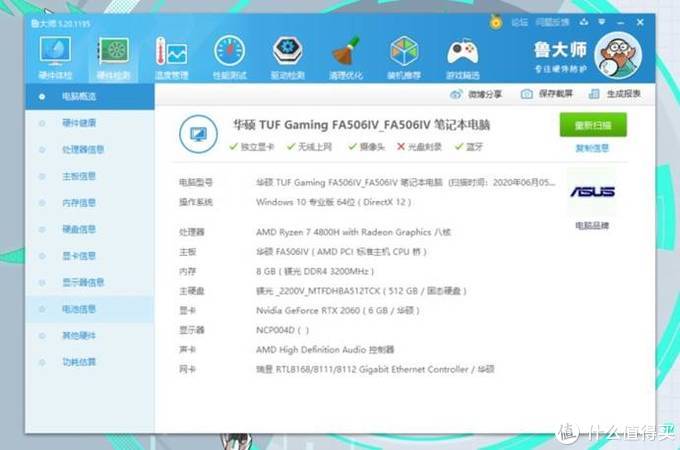Viewport: 680px width, 450px height.
Task: Click the 复制信息 link
Action: [x=592, y=148]
